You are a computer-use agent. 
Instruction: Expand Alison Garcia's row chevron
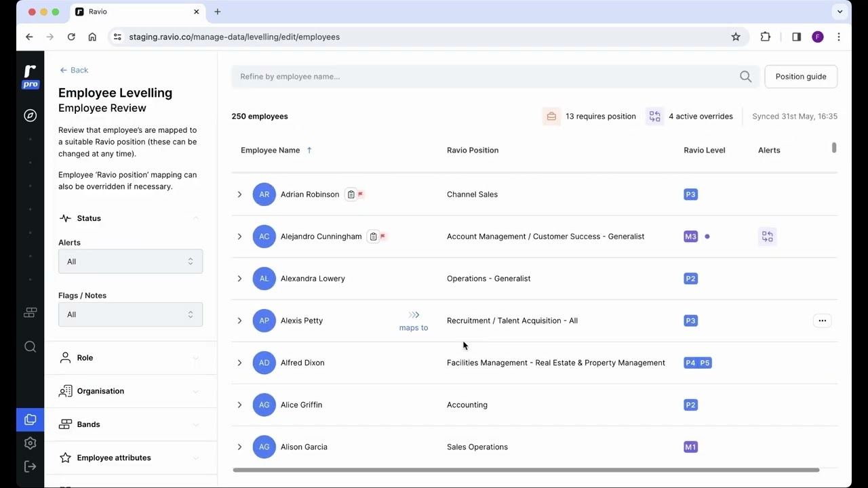tap(239, 447)
